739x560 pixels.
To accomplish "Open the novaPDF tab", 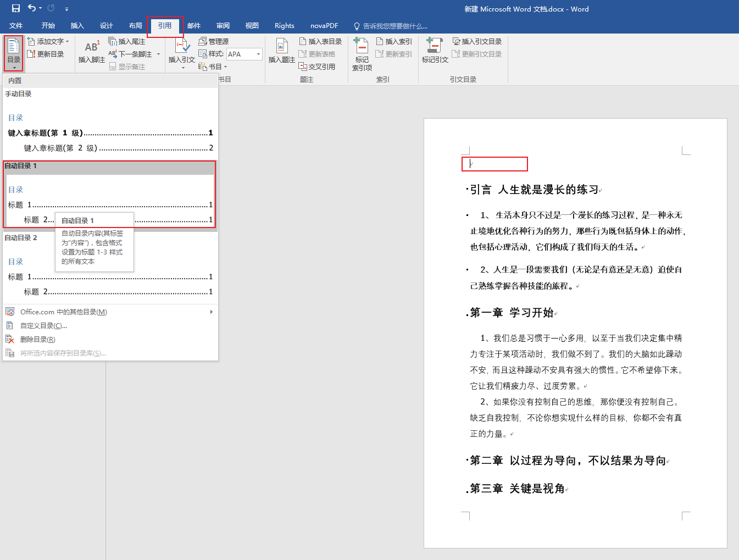I will 324,26.
